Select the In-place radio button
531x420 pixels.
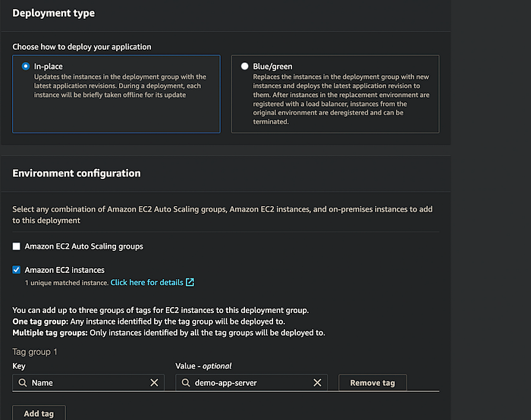point(27,67)
